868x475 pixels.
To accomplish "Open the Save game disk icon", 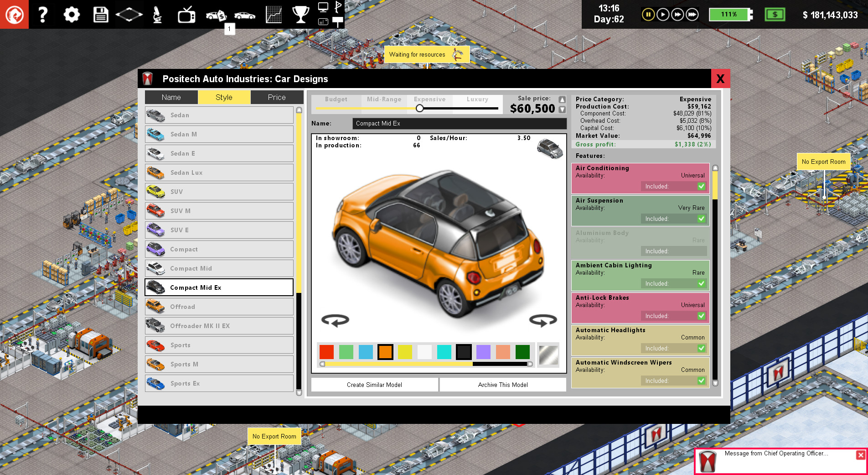I will tap(100, 14).
